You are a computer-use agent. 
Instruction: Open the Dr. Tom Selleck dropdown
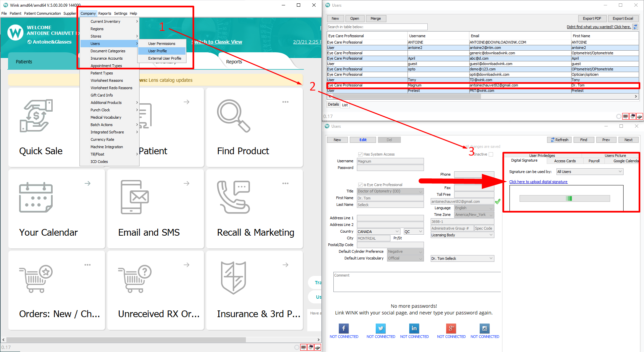click(463, 258)
